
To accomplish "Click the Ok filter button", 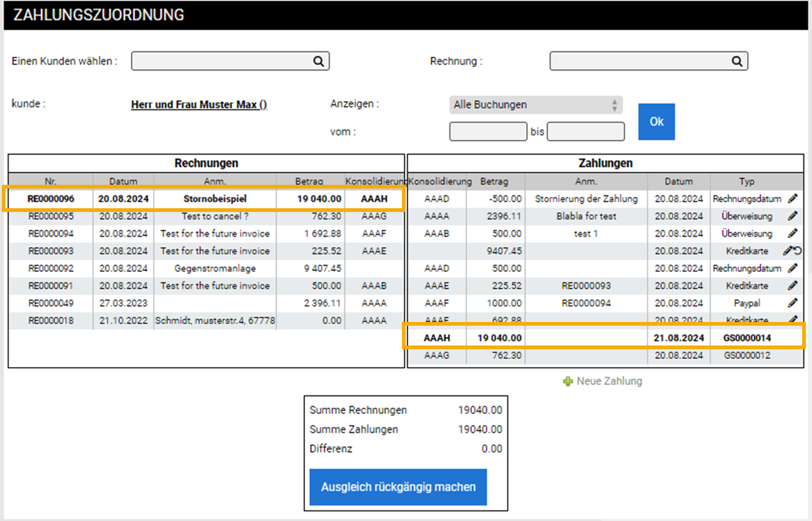I will click(656, 122).
